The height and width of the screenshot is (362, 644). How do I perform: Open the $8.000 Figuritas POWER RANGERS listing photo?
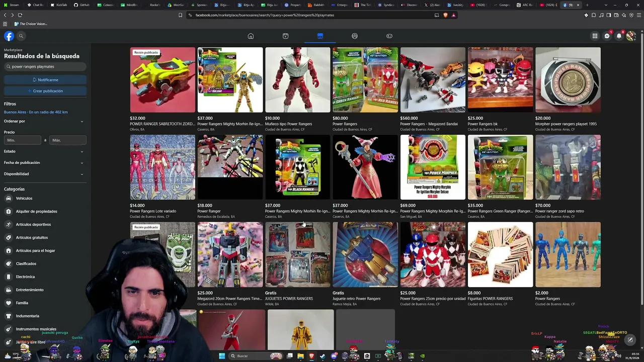coord(500,255)
